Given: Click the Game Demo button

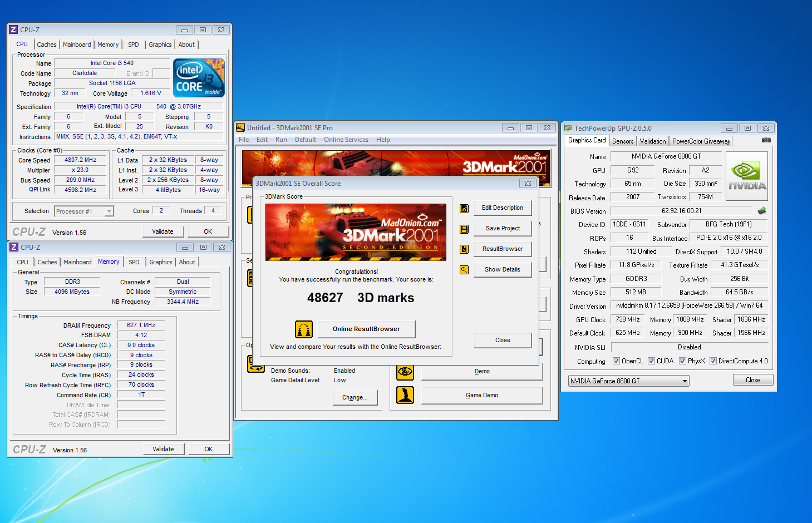Looking at the screenshot, I should point(482,395).
